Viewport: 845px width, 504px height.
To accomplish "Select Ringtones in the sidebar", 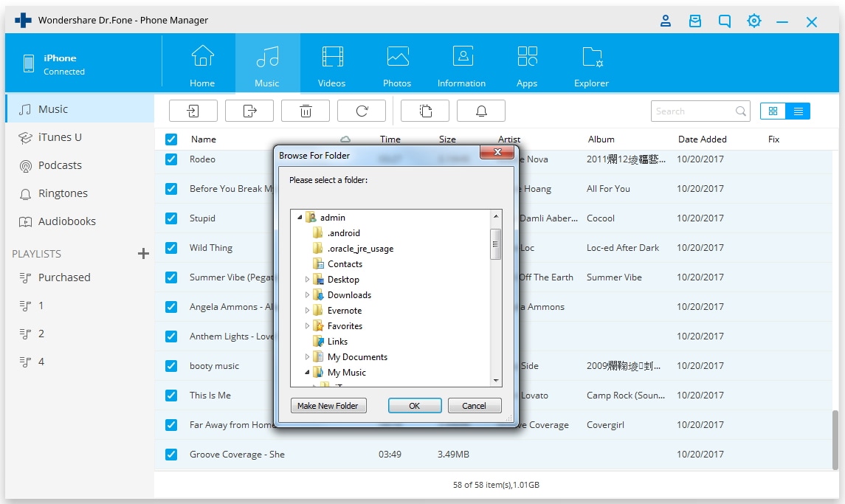I will pyautogui.click(x=80, y=193).
